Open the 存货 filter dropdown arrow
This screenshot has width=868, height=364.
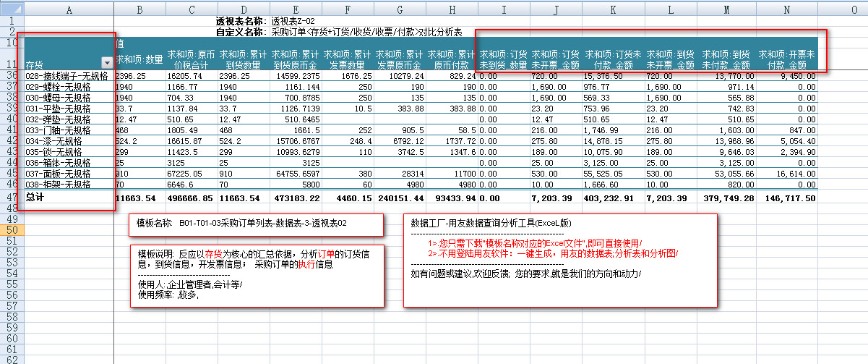(107, 64)
